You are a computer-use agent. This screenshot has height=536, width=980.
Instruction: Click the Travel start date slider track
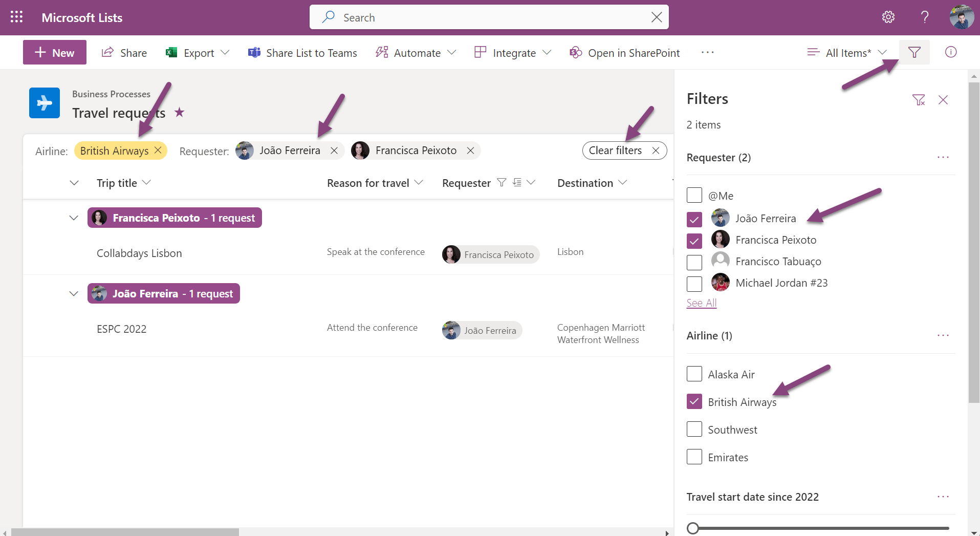tap(824, 528)
